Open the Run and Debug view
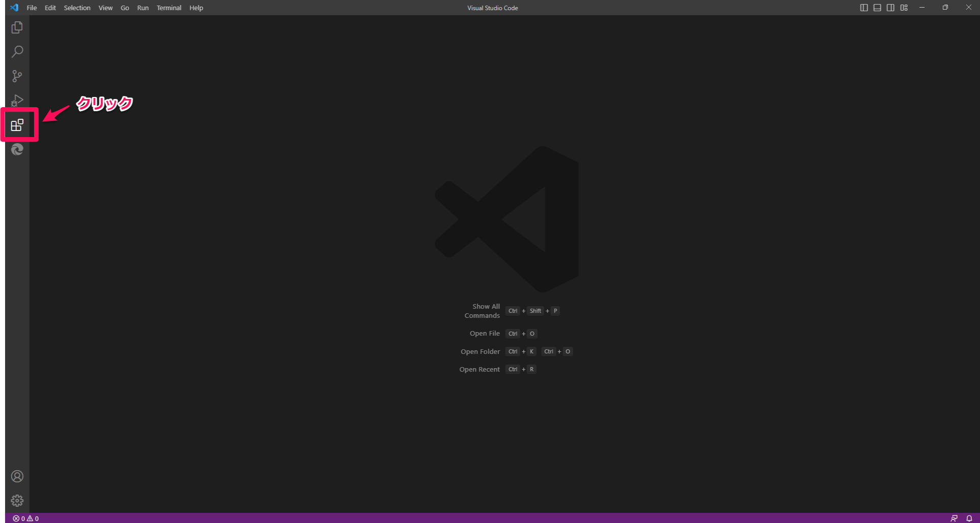Screen dimensions: 980x523 tap(17, 101)
